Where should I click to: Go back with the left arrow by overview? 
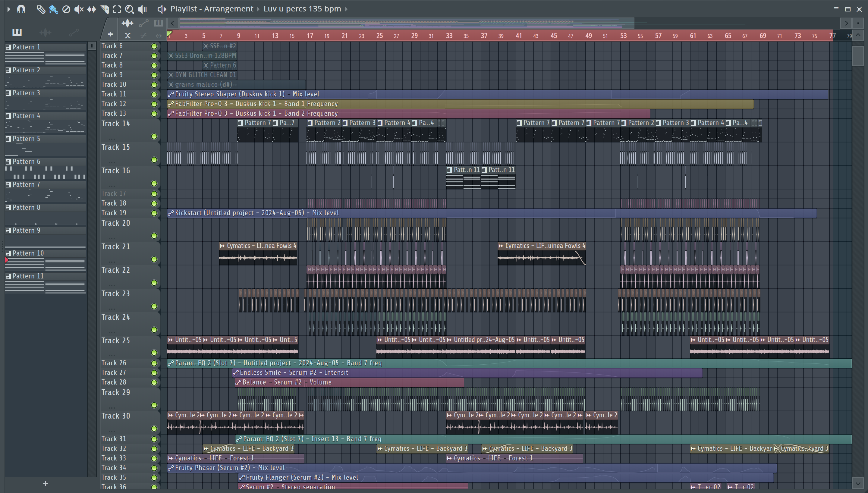pyautogui.click(x=173, y=23)
